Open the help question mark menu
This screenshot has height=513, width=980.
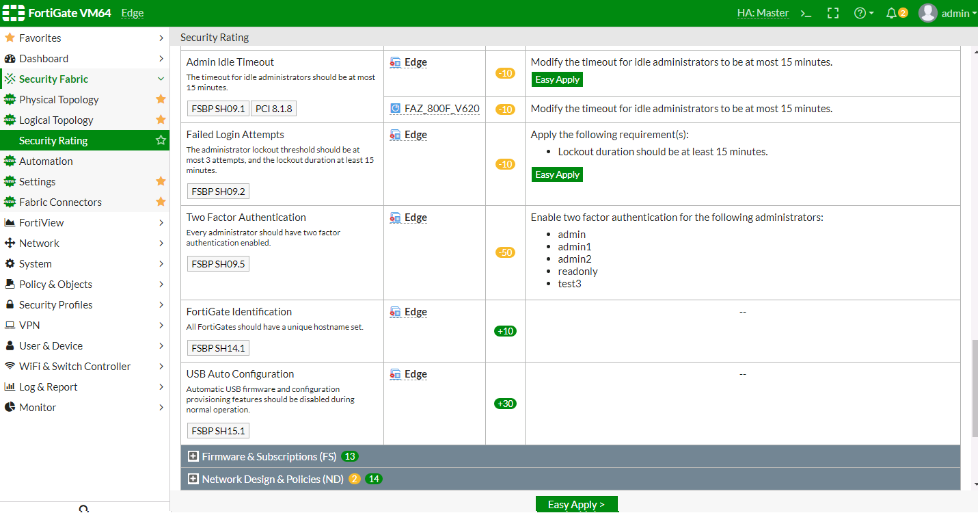click(x=864, y=13)
